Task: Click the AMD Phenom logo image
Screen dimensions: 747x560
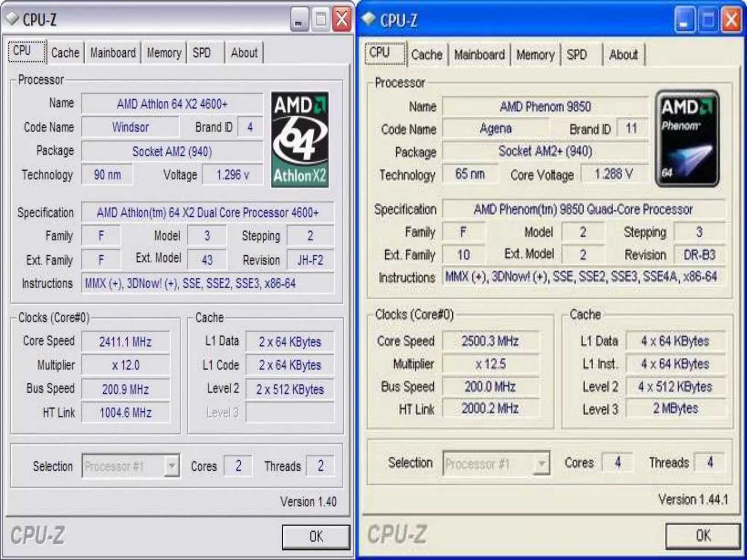Action: tap(687, 139)
